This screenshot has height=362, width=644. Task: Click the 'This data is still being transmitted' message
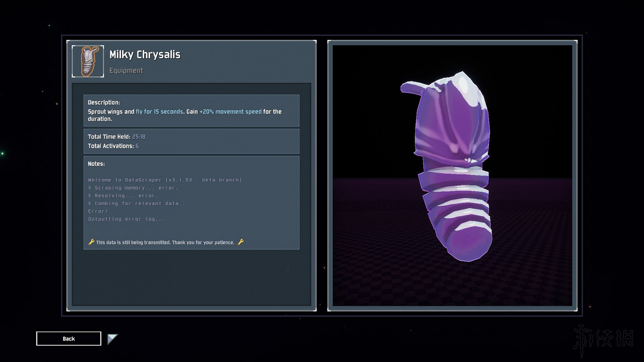[x=165, y=242]
